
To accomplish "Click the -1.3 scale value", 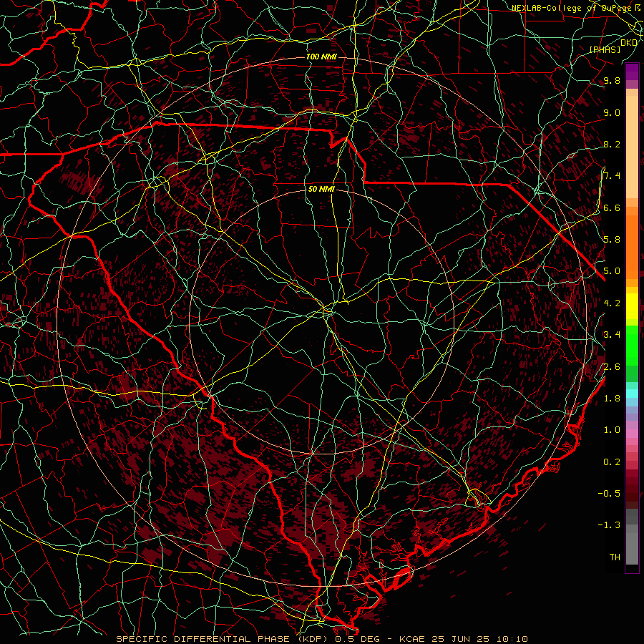I will tap(609, 525).
